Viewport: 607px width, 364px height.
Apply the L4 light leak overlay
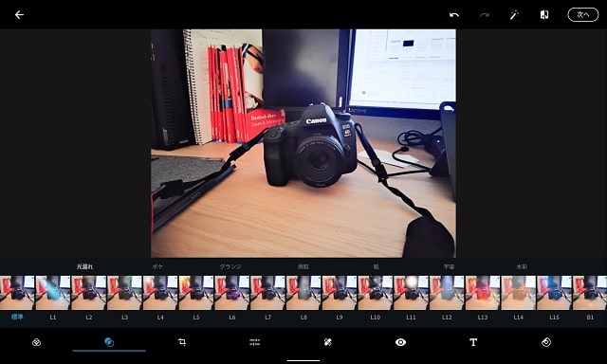(x=160, y=293)
